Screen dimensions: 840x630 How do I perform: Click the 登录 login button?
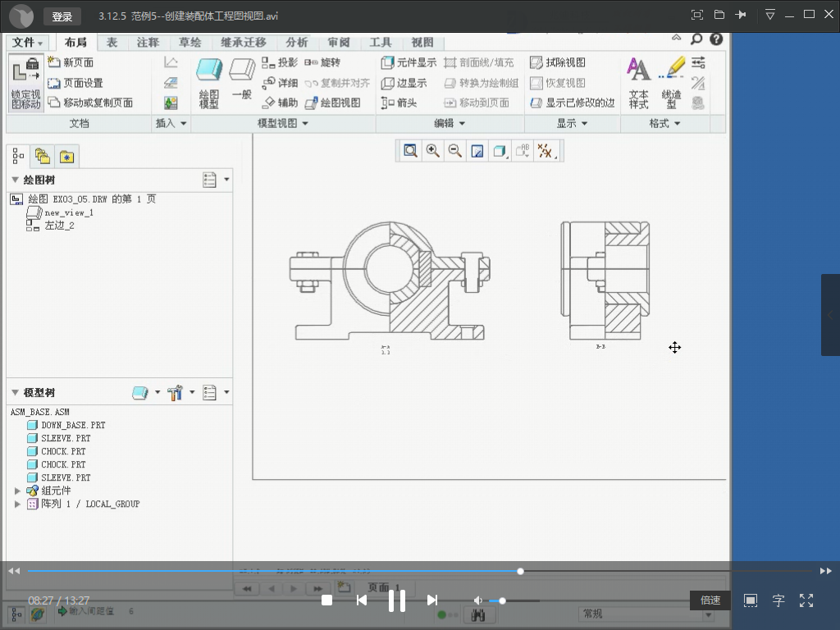(62, 16)
